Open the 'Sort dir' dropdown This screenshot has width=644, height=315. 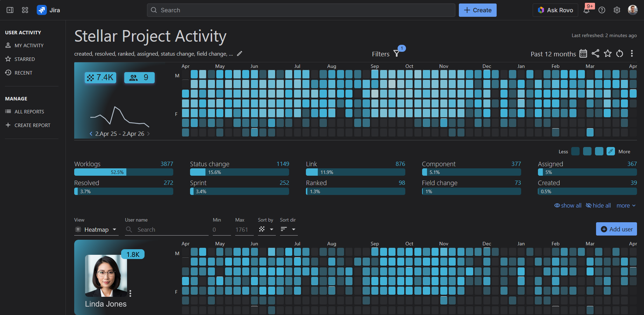click(x=288, y=230)
